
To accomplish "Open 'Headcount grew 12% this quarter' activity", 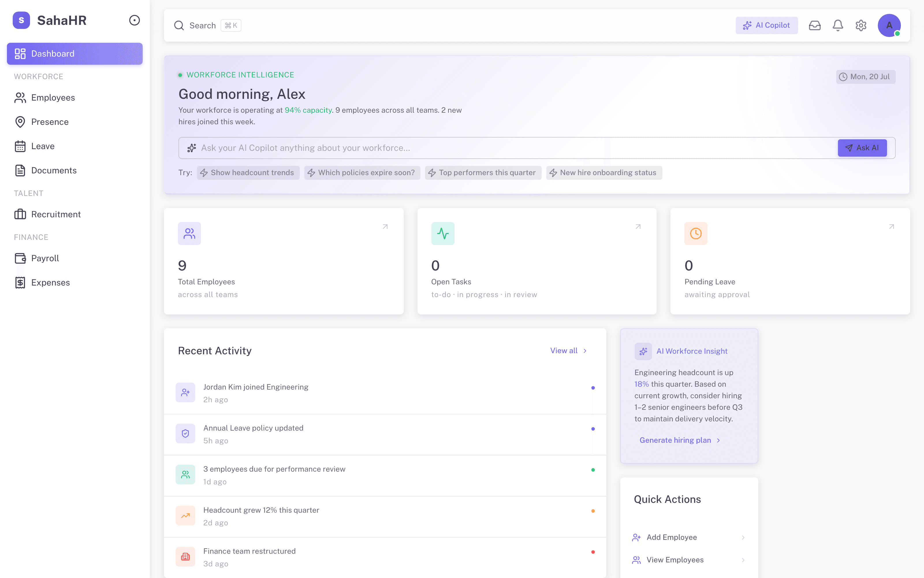I will (385, 516).
